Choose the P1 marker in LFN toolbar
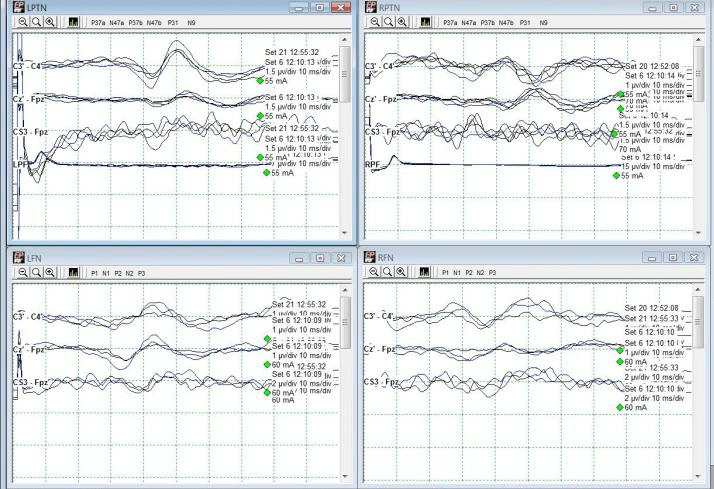714x489 pixels. click(x=95, y=272)
